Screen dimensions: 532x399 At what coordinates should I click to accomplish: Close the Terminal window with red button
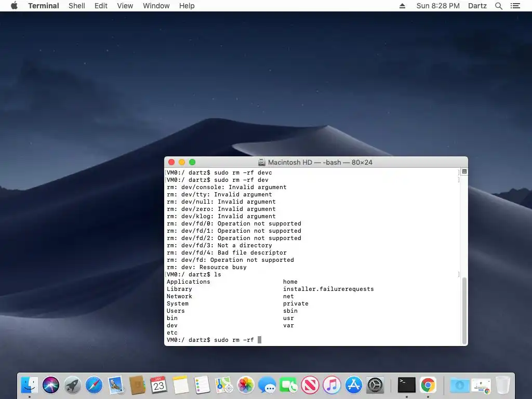point(171,162)
